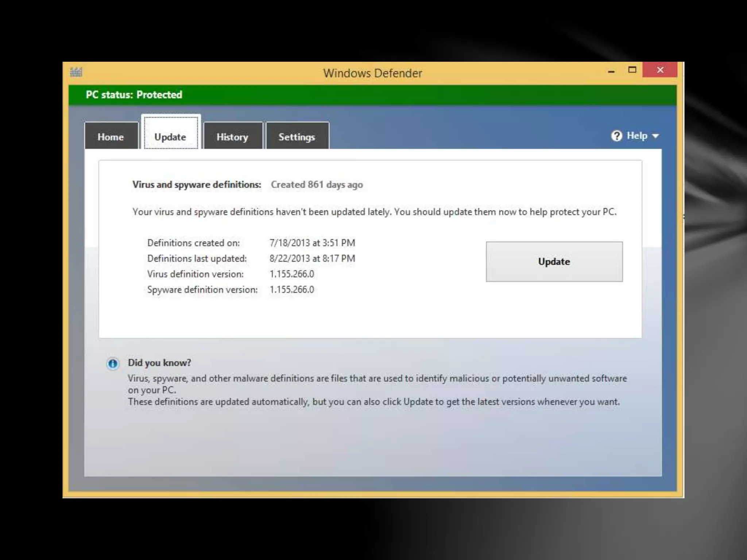
Task: Go to the Settings tab
Action: (x=297, y=137)
